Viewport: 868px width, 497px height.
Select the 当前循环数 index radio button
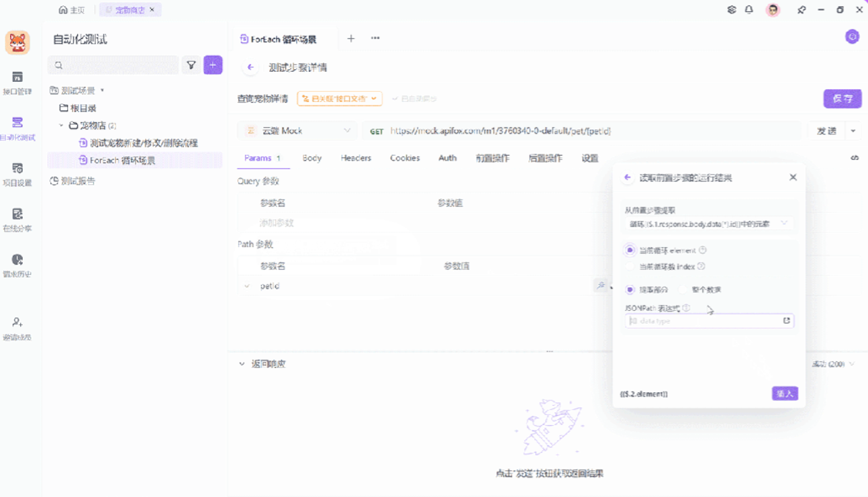pyautogui.click(x=629, y=266)
